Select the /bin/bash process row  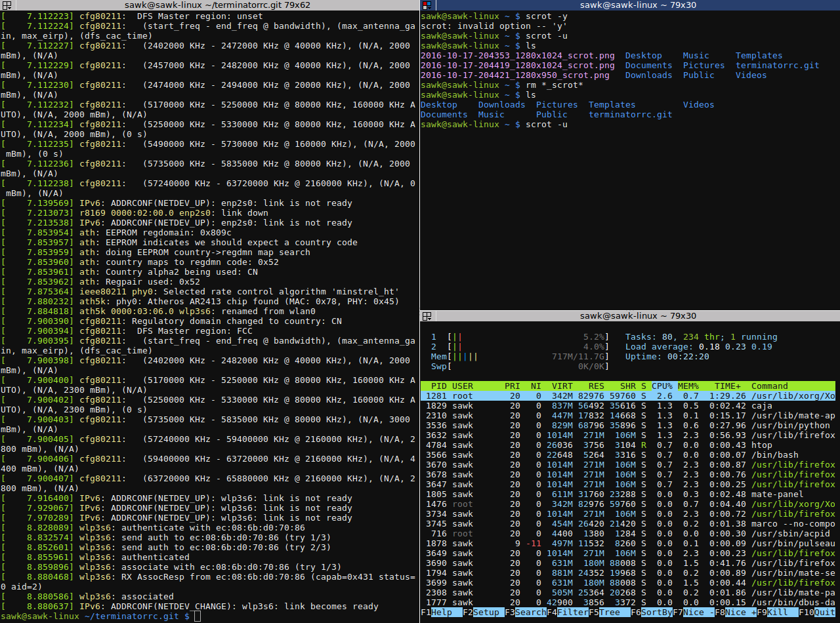(x=628, y=455)
